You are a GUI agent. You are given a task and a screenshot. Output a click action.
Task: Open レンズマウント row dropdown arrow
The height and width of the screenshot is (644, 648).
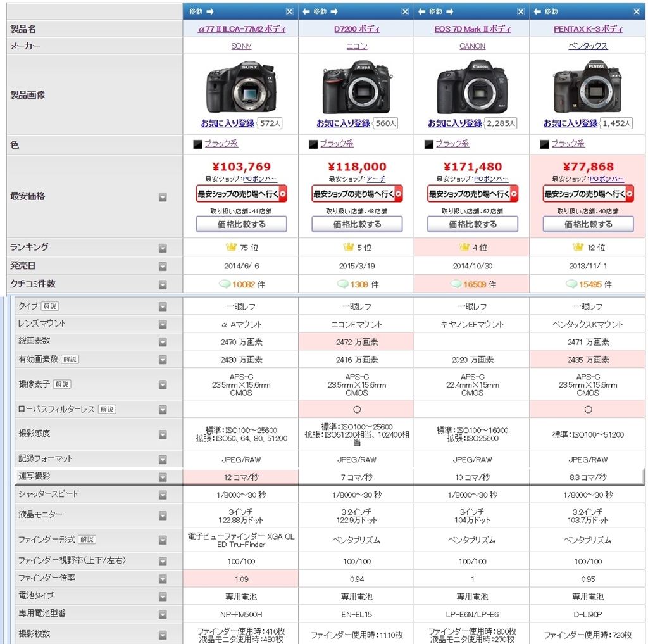click(x=163, y=324)
